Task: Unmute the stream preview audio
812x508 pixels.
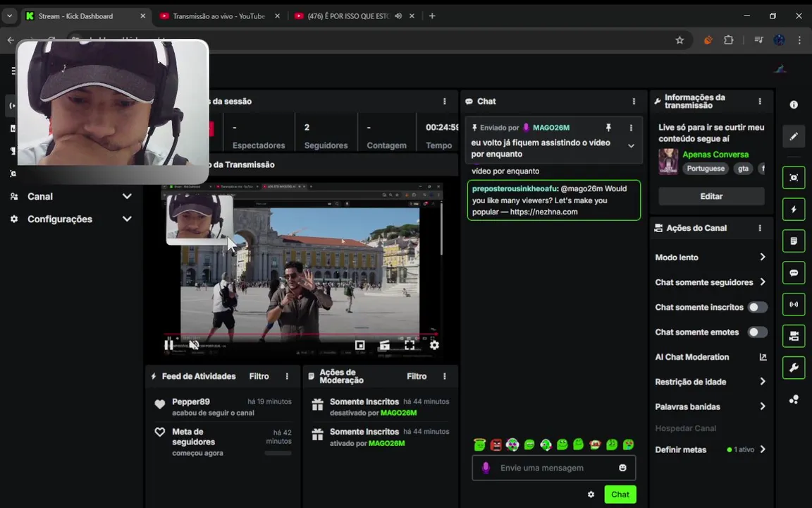Action: point(194,345)
